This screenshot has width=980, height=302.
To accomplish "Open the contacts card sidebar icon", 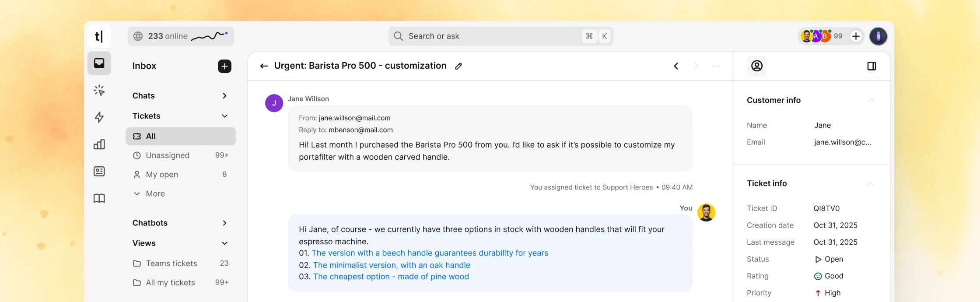I will click(99, 171).
